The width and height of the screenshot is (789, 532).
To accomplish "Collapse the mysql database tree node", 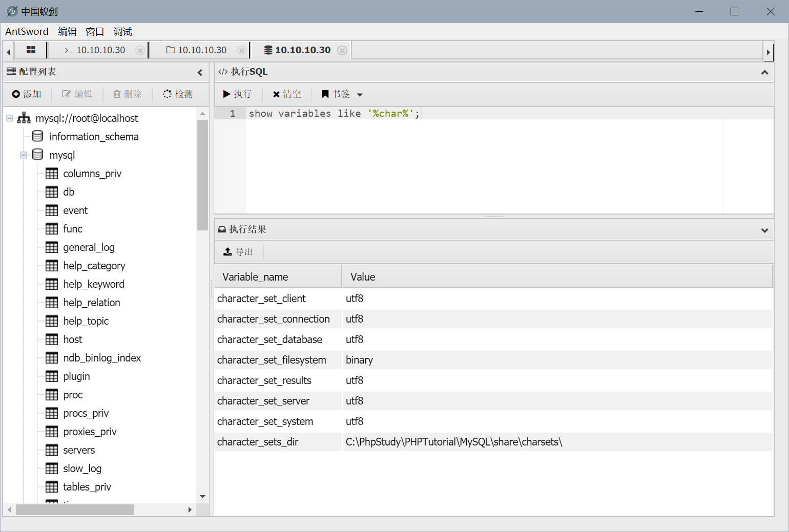I will click(x=24, y=155).
